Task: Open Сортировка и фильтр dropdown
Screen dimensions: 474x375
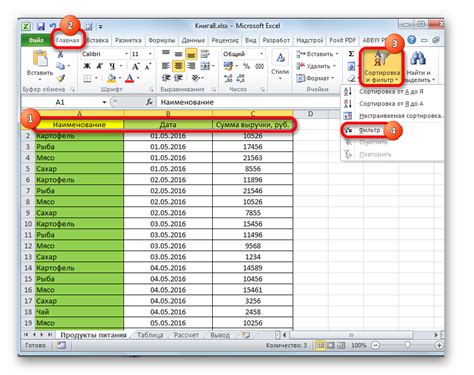Action: [382, 66]
